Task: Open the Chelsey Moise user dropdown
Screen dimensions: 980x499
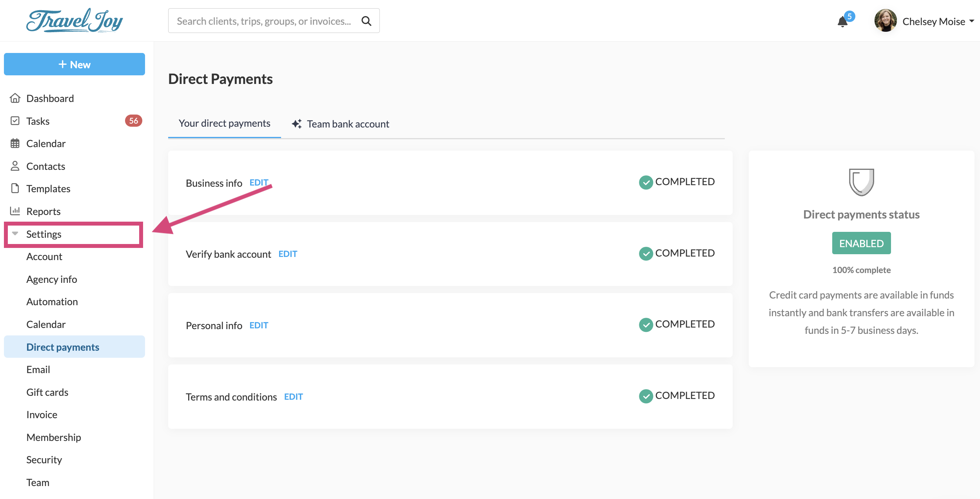Action: [x=971, y=21]
